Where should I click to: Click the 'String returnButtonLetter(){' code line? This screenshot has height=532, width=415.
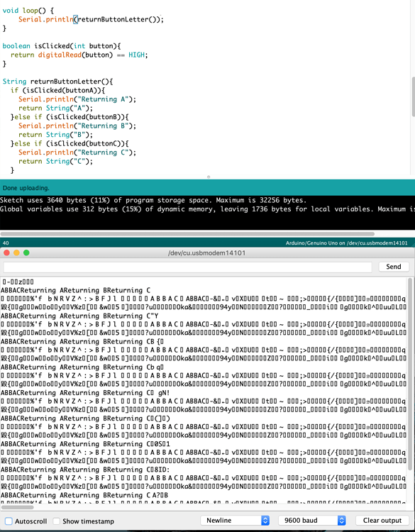[57, 82]
